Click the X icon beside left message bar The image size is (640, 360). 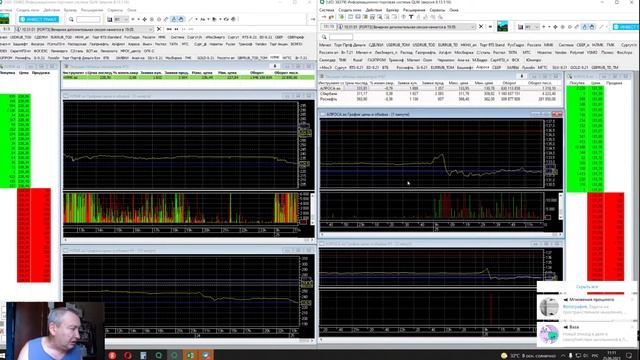pyautogui.click(x=159, y=29)
